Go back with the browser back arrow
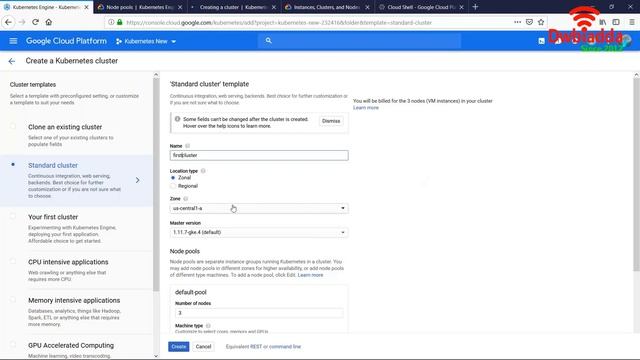 tap(9, 22)
